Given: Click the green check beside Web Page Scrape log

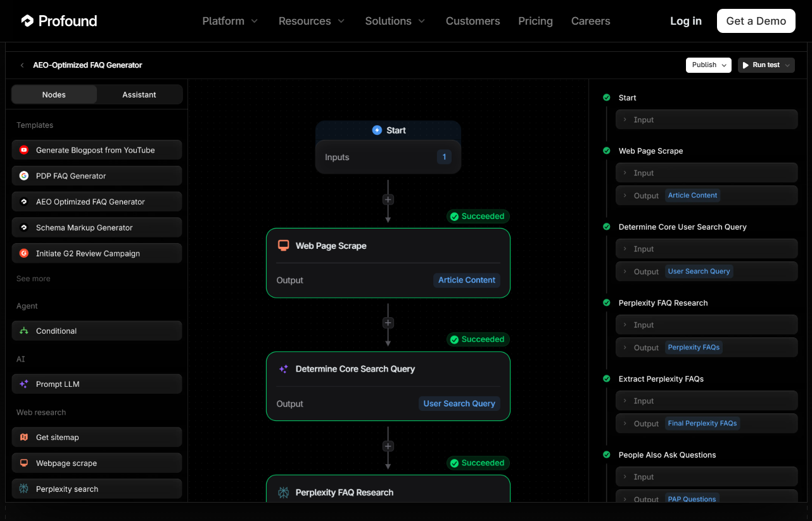Looking at the screenshot, I should point(606,151).
